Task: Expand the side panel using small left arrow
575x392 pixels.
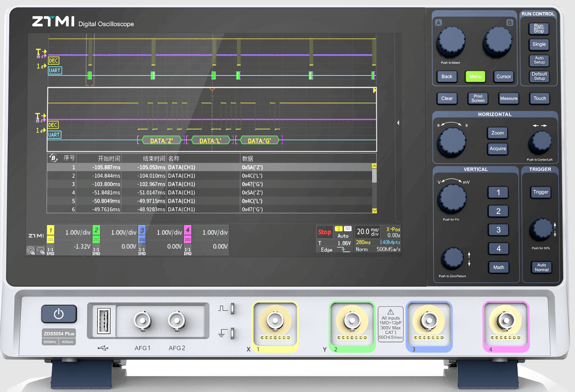Action: coord(398,123)
